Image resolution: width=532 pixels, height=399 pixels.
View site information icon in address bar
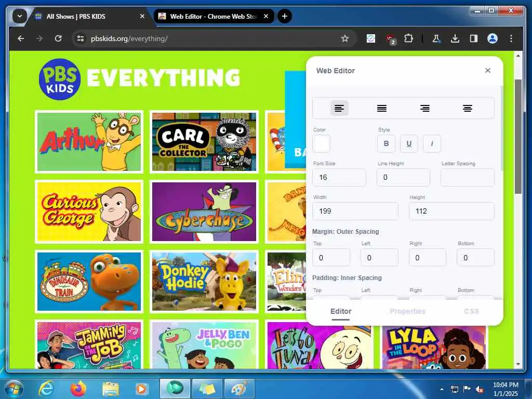pyautogui.click(x=81, y=38)
